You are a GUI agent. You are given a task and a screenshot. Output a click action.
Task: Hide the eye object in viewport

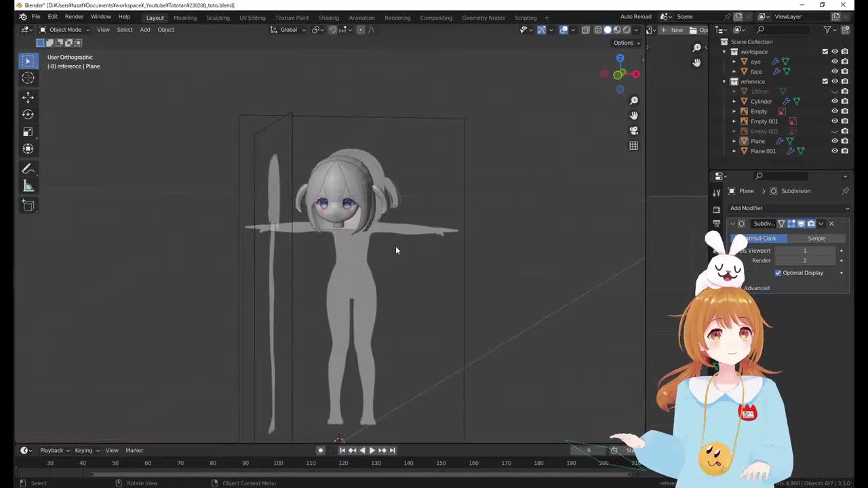click(x=835, y=62)
